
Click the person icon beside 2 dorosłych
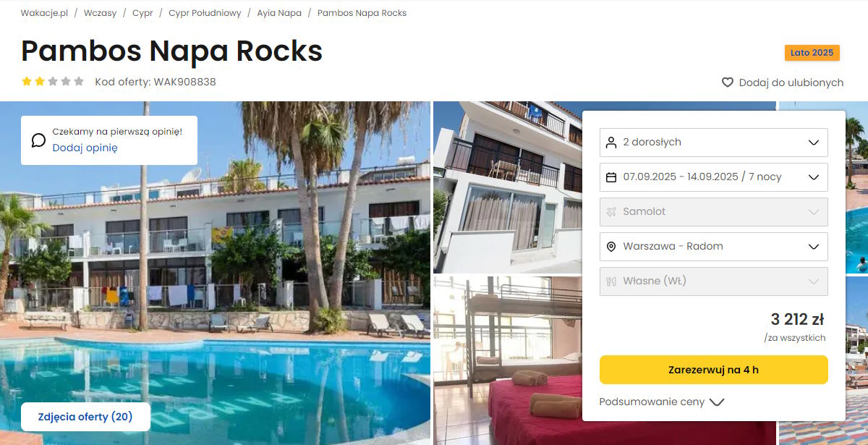(x=611, y=143)
